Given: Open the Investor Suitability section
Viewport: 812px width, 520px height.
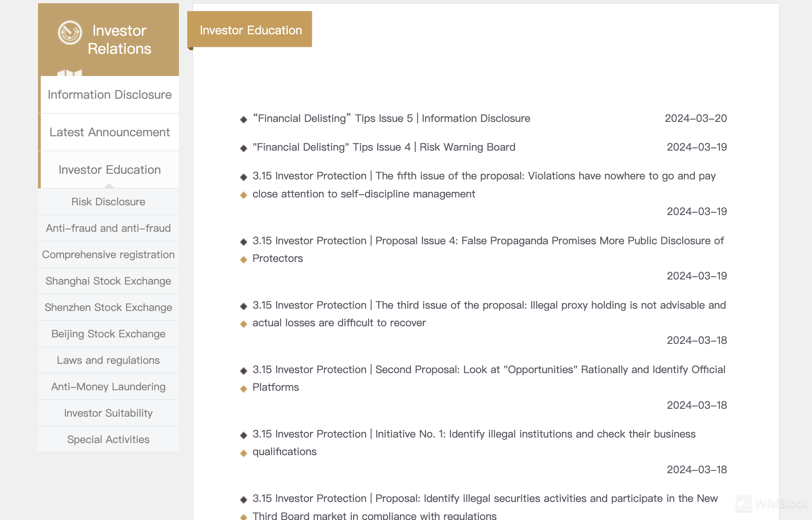Looking at the screenshot, I should pos(108,413).
